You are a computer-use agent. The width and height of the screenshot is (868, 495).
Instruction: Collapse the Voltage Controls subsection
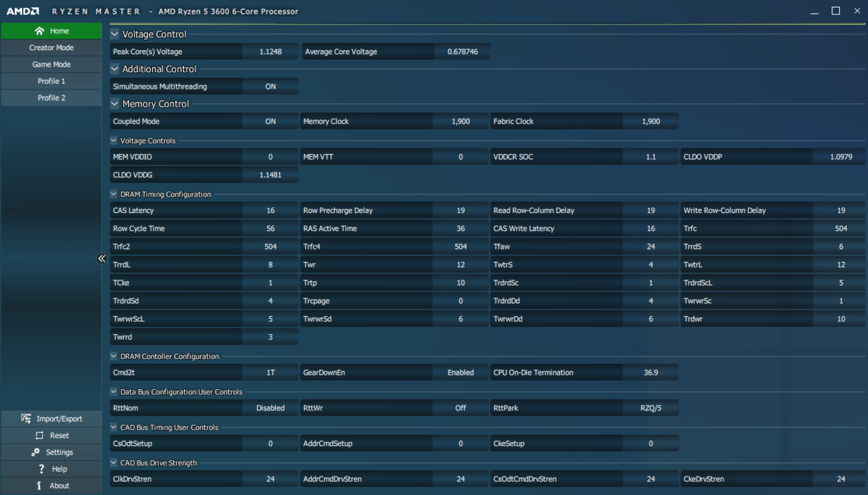click(x=114, y=141)
